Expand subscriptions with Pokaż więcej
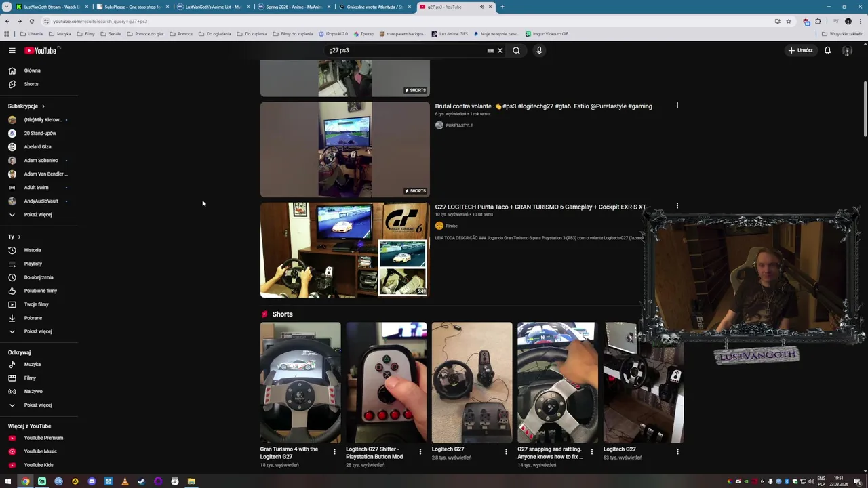 pyautogui.click(x=39, y=214)
